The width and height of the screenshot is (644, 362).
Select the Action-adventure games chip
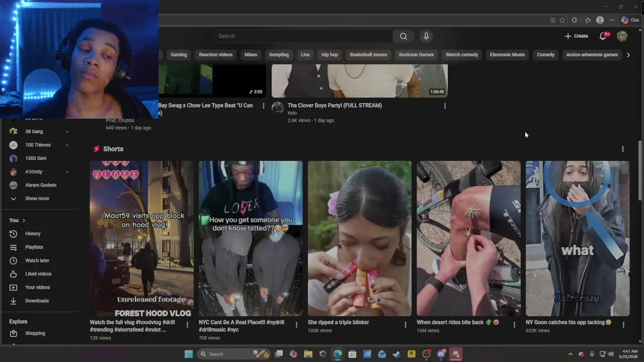tap(592, 55)
